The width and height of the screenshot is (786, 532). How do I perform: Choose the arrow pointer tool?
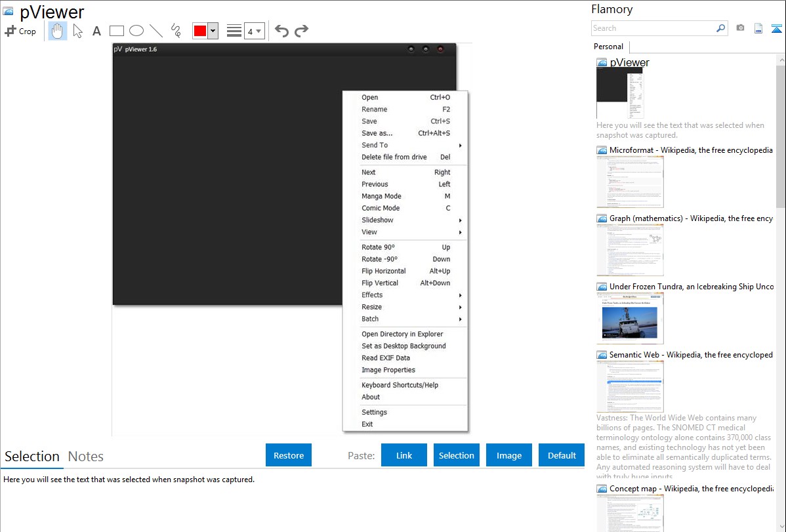(77, 31)
